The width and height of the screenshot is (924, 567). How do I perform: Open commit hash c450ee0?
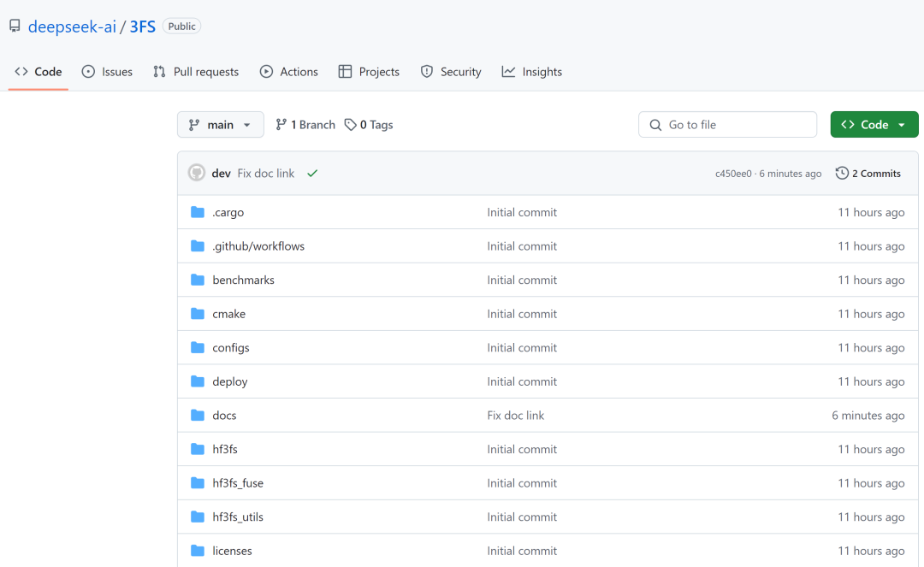[733, 174]
